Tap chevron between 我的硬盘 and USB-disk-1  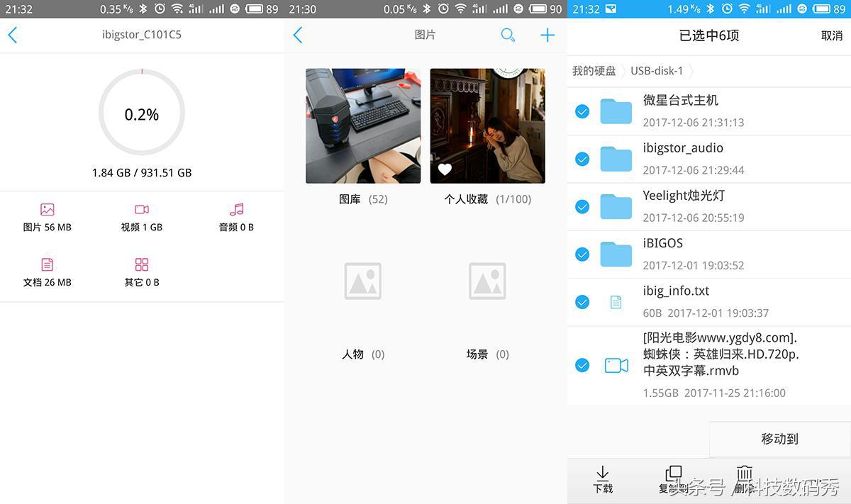624,71
